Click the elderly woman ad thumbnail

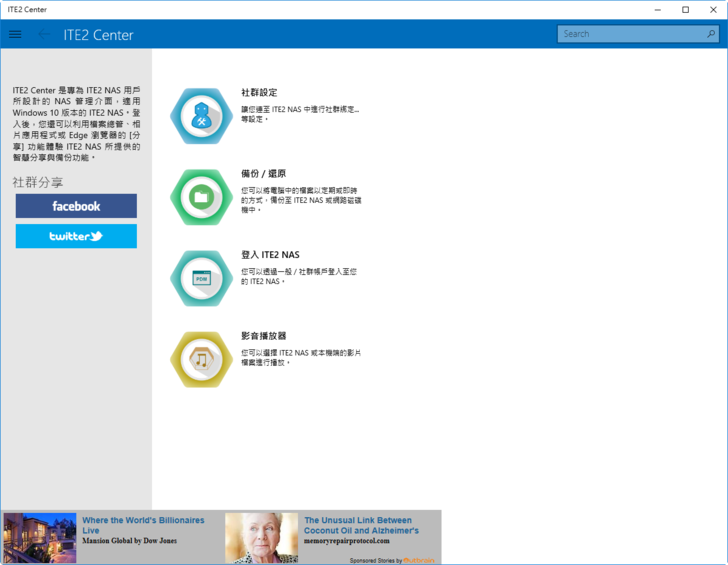261,538
